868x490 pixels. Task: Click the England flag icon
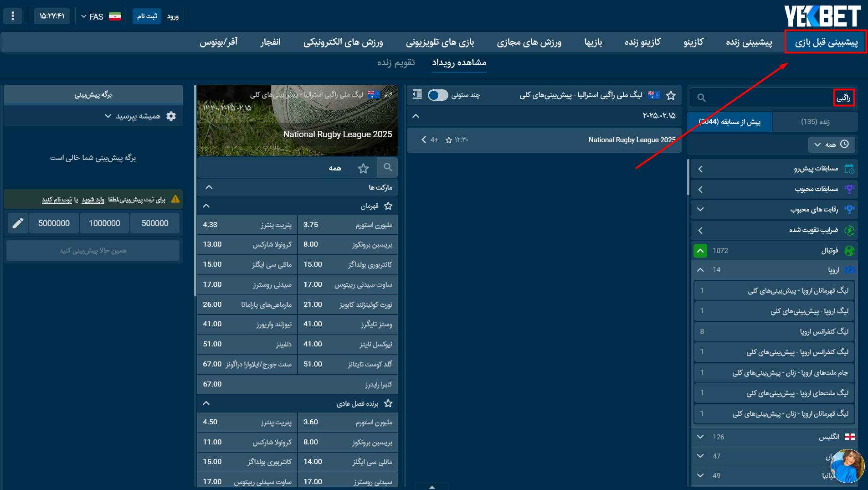point(850,437)
